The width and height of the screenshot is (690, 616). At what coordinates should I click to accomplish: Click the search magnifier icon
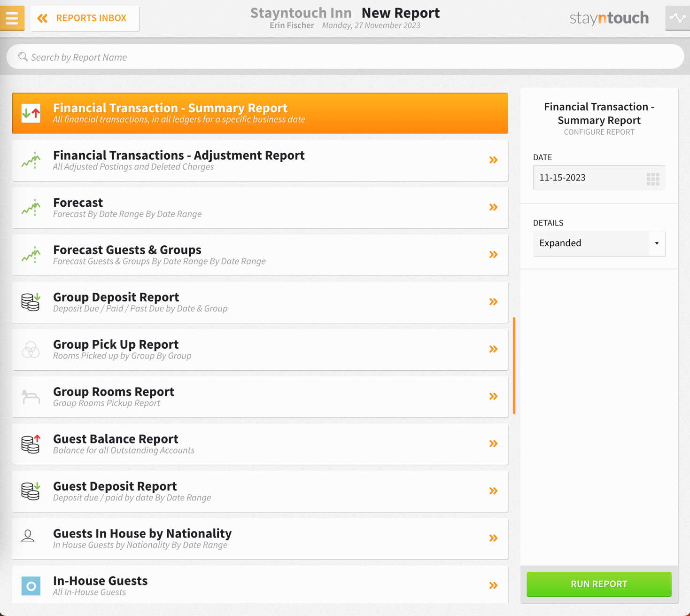click(23, 57)
